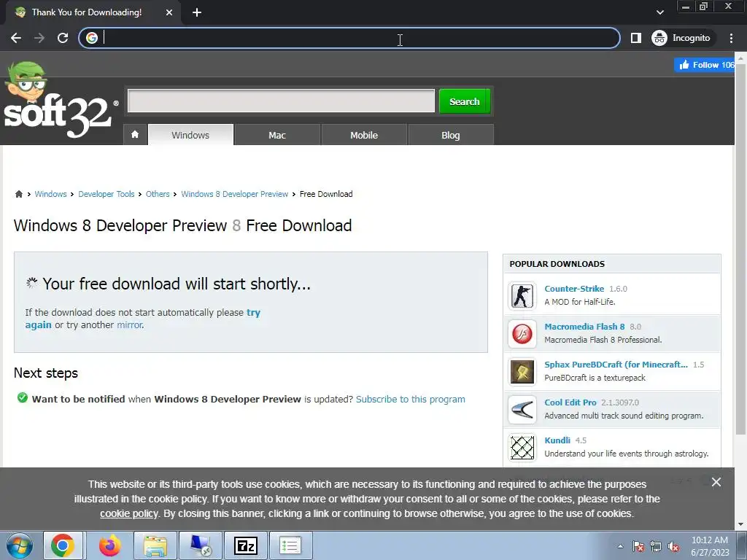This screenshot has height=560, width=747.
Task: Click the Action Center flag tray icon
Action: click(x=638, y=546)
